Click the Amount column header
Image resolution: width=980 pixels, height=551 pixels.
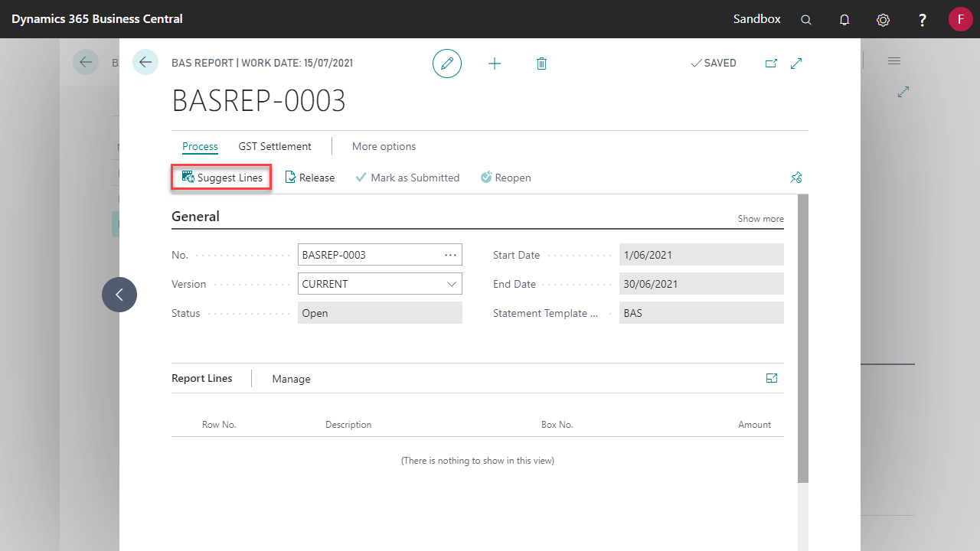pos(755,425)
